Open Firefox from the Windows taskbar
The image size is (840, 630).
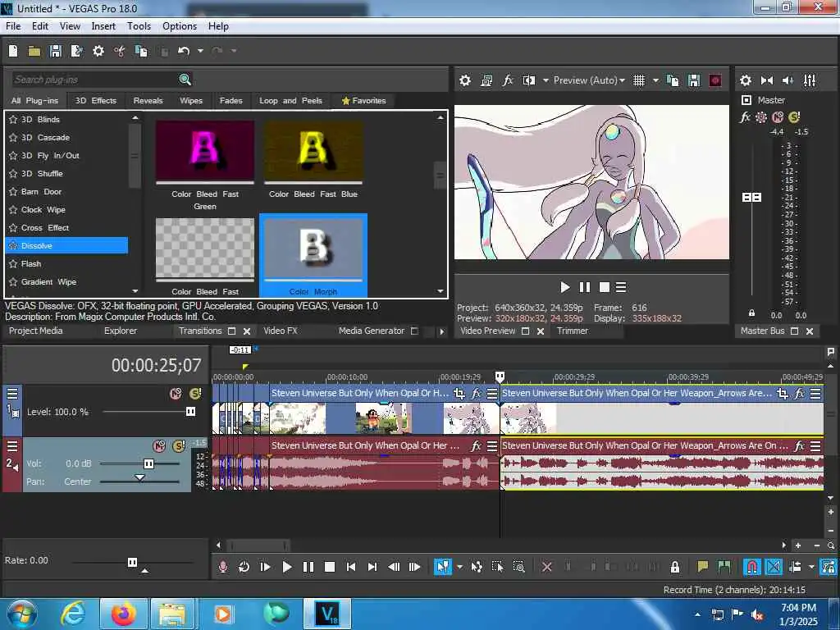[x=123, y=614]
